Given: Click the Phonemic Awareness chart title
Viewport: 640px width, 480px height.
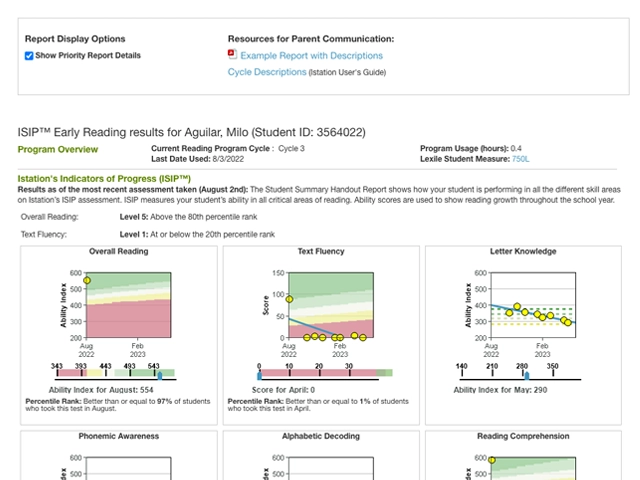Looking at the screenshot, I should tap(119, 436).
